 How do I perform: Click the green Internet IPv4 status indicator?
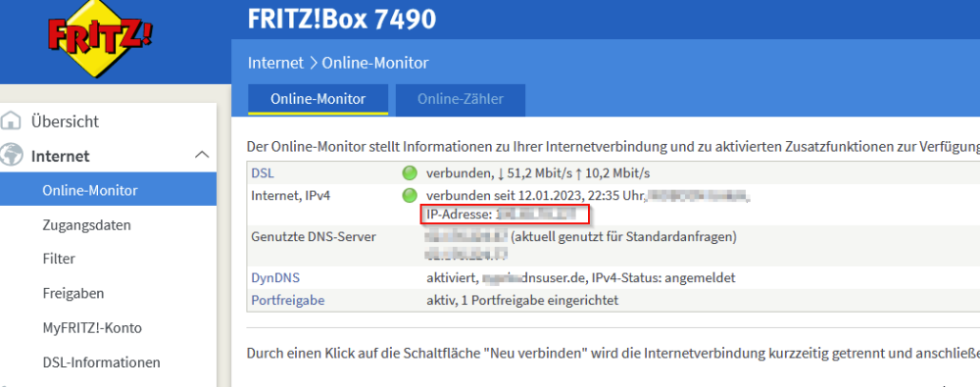(x=410, y=196)
